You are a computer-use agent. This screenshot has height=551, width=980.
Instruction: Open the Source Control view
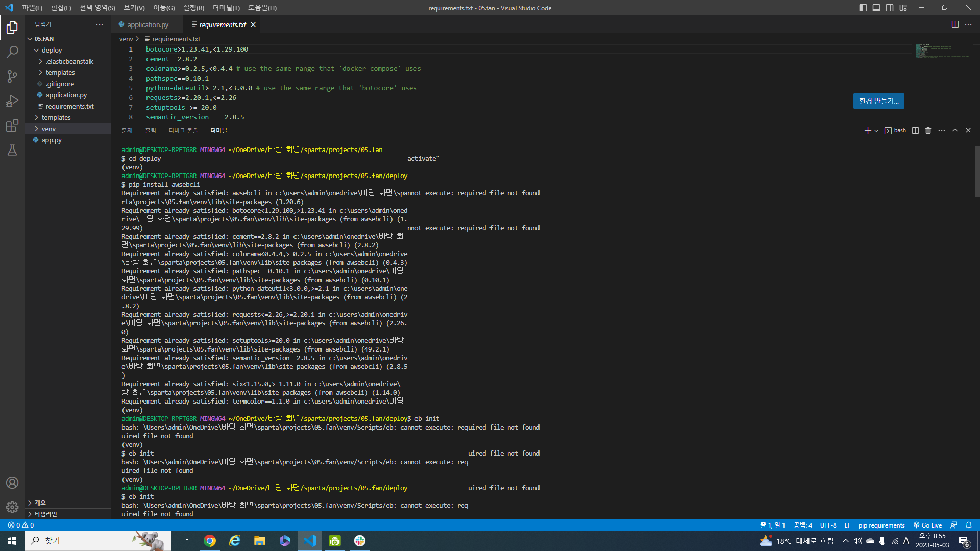click(x=12, y=77)
